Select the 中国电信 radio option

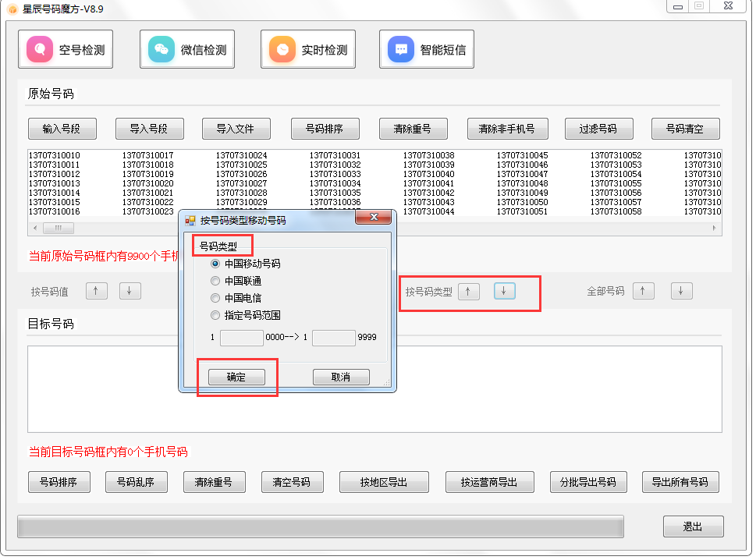[215, 298]
